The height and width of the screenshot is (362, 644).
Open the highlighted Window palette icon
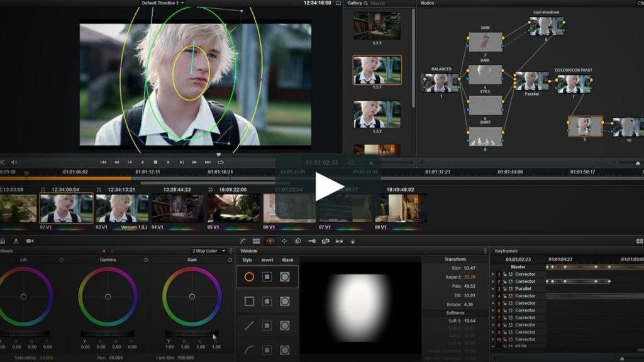[x=270, y=241]
